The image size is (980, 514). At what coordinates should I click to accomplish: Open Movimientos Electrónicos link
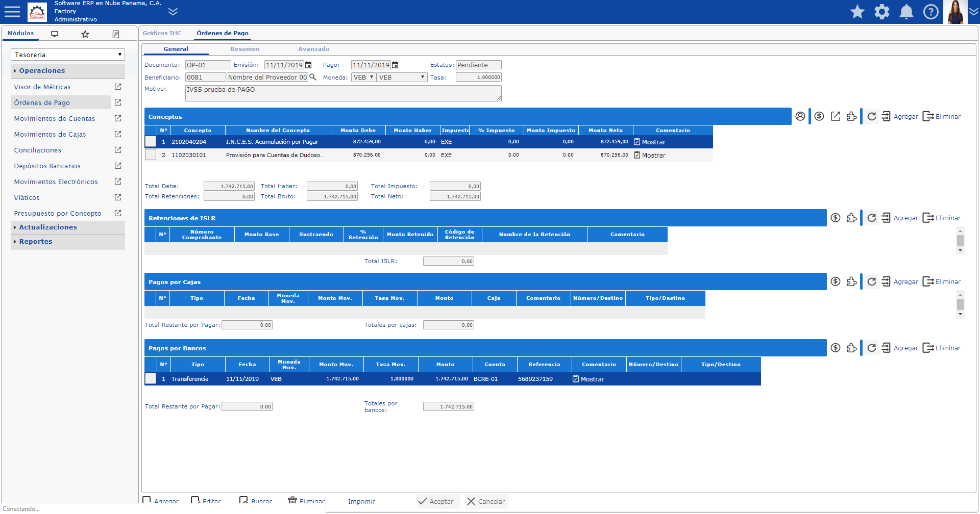pyautogui.click(x=56, y=182)
